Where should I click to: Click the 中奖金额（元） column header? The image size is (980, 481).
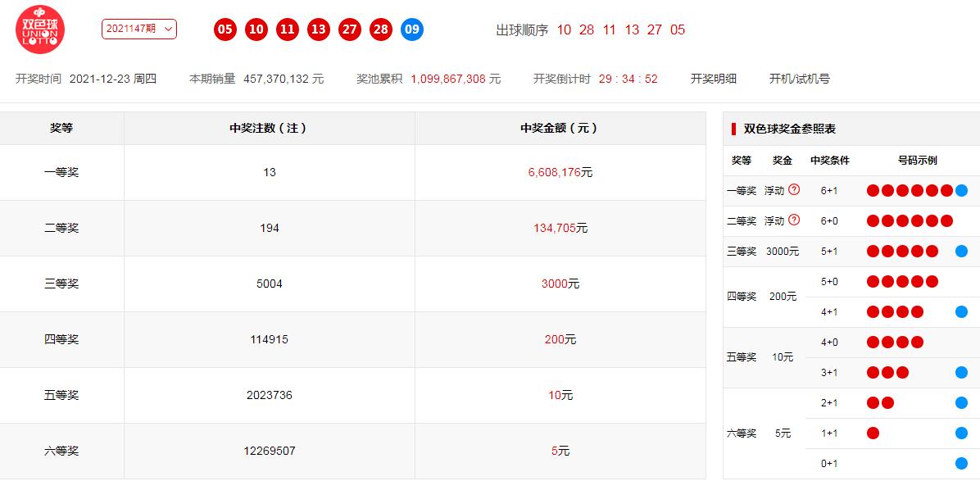(x=560, y=128)
